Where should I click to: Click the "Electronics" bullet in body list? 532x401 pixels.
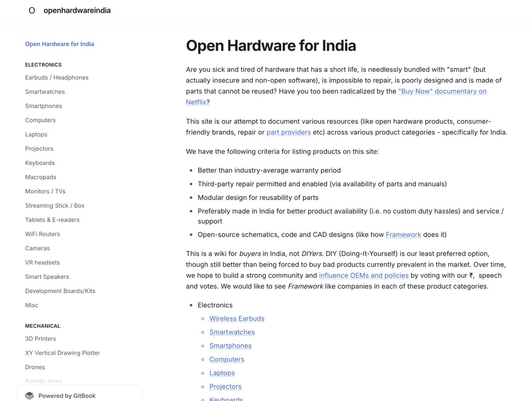(x=215, y=305)
